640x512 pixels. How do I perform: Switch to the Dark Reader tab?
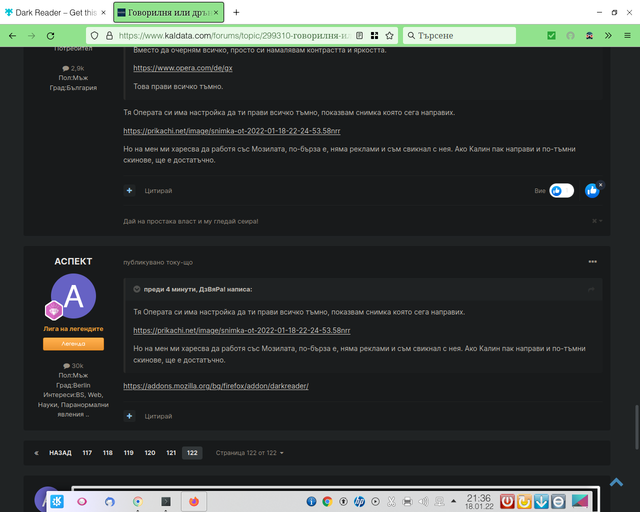[x=55, y=13]
